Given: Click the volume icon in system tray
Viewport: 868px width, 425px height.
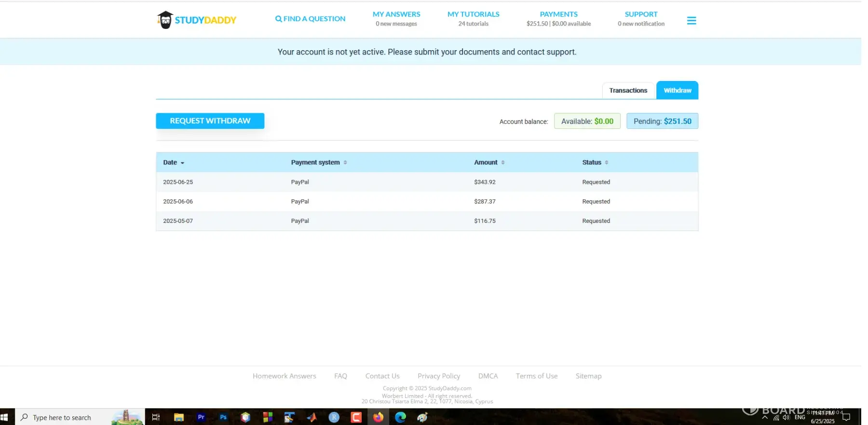Looking at the screenshot, I should pyautogui.click(x=786, y=418).
